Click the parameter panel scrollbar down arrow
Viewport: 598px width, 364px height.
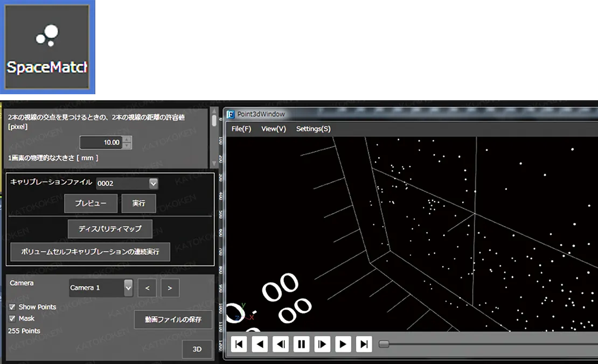tap(214, 163)
